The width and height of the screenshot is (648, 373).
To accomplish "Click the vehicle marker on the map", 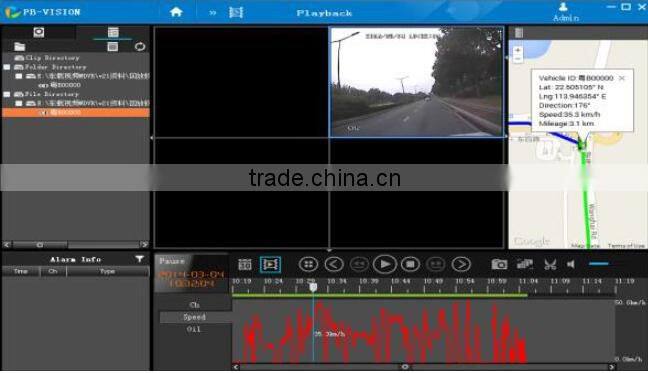I will [x=581, y=145].
